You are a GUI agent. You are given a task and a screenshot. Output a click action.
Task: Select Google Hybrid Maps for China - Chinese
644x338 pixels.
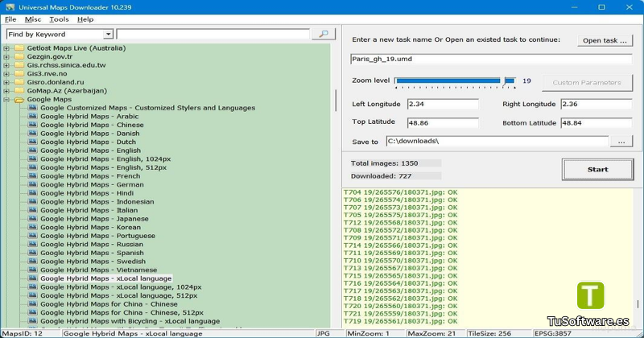click(109, 304)
